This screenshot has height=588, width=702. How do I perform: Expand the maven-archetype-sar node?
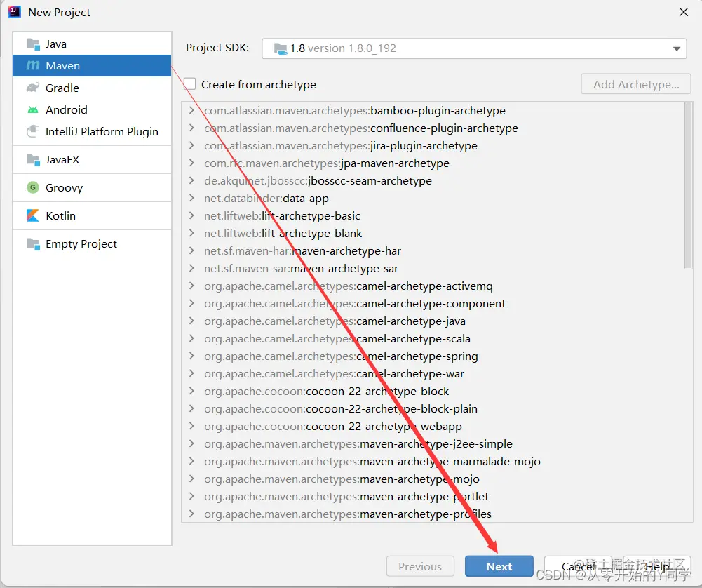click(191, 268)
